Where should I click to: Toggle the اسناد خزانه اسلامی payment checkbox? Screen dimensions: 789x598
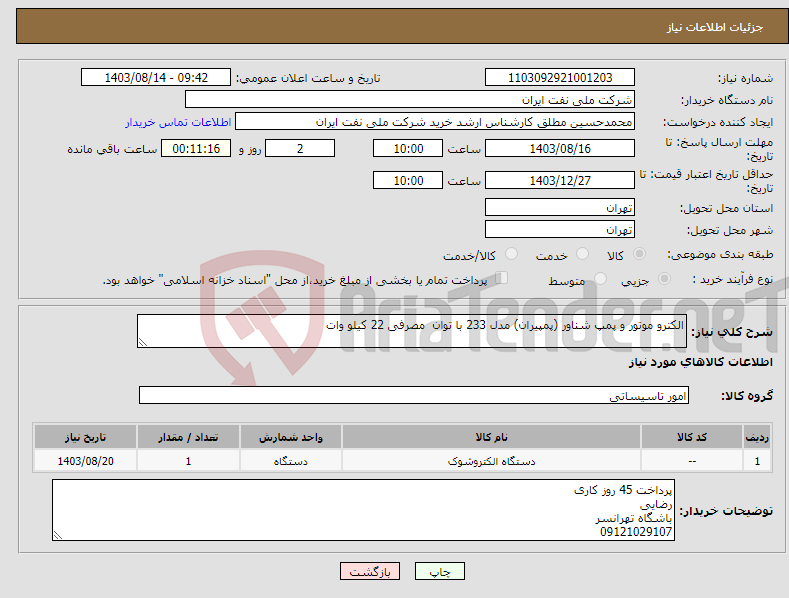click(501, 278)
